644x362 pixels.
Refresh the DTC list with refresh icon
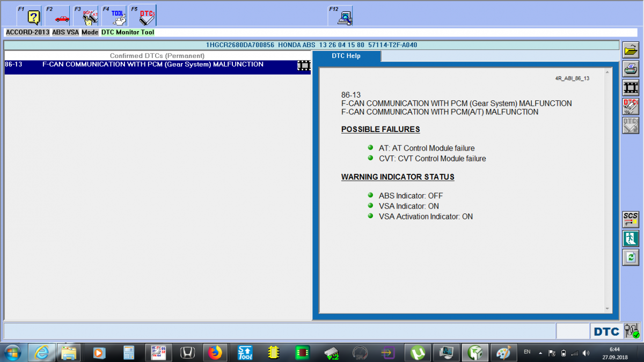[x=631, y=257]
